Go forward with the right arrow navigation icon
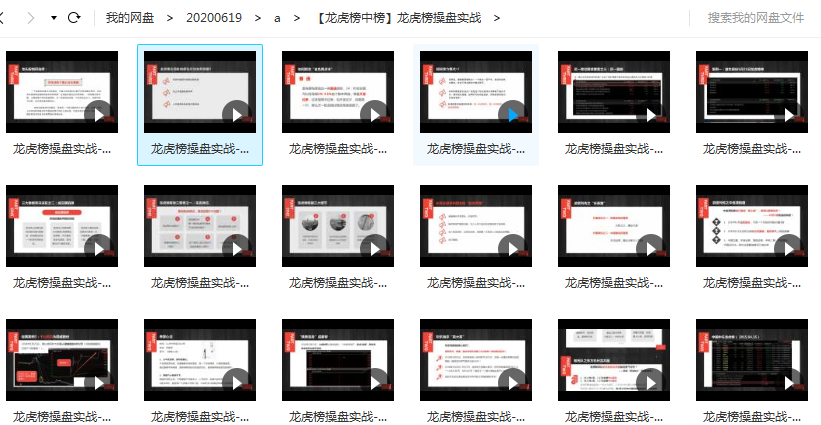The image size is (821, 425). 31,18
